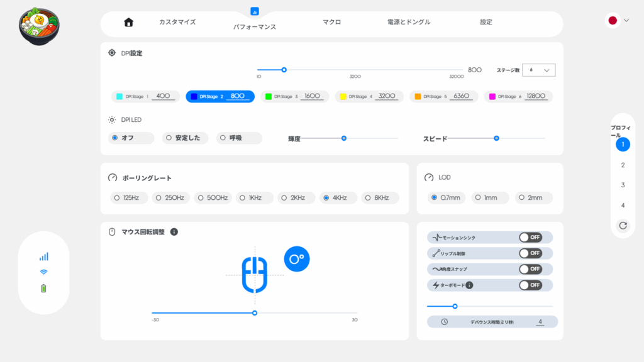This screenshot has width=644, height=362.
Task: Turn on the 角度スナップ switch
Action: [530, 269]
